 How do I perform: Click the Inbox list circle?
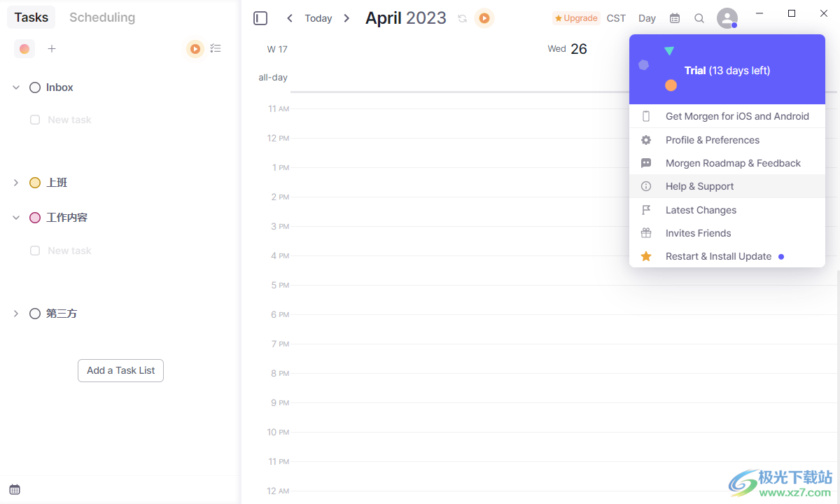click(35, 87)
